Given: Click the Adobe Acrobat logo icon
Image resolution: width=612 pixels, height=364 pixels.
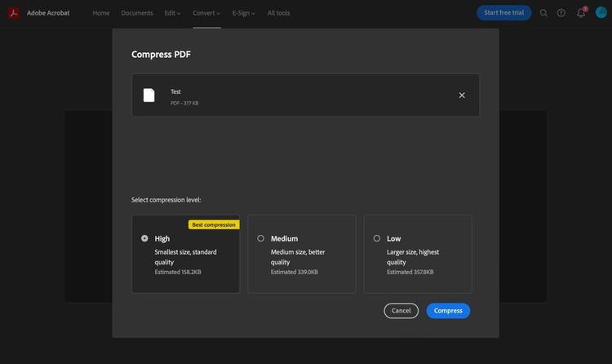Looking at the screenshot, I should pyautogui.click(x=13, y=13).
